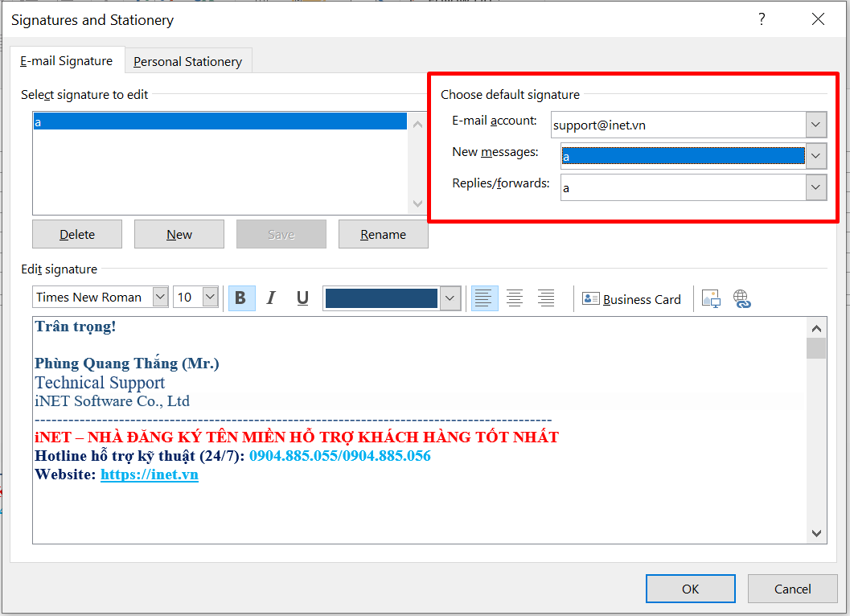Click scroll-down arrow of signature editor
850x616 pixels.
[x=816, y=533]
